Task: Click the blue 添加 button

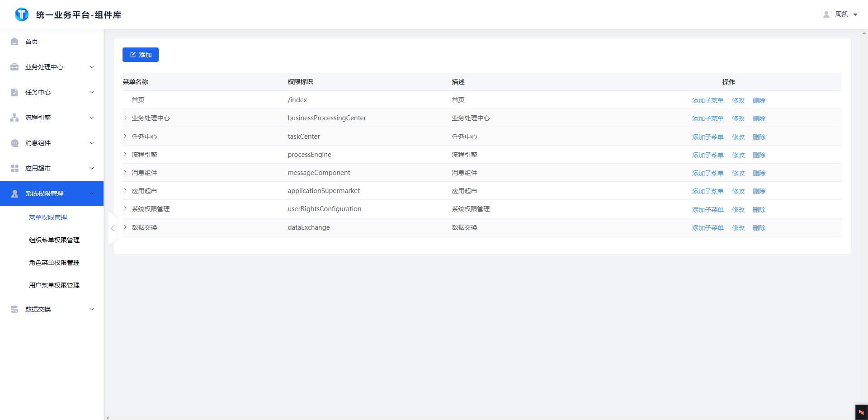Action: [x=141, y=55]
